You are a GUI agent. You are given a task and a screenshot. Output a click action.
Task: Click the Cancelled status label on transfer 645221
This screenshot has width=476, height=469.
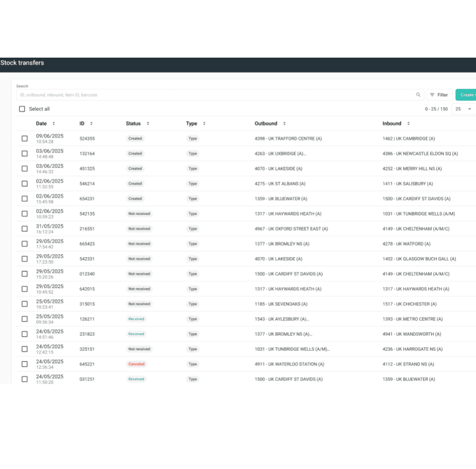click(136, 364)
